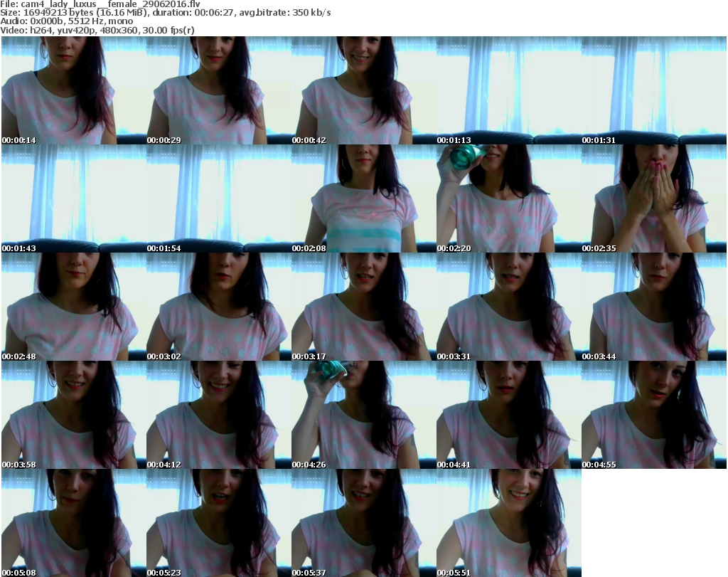This screenshot has height=577, width=728.
Task: Select the thumbnail frame at 00:02:08
Action: tap(364, 198)
